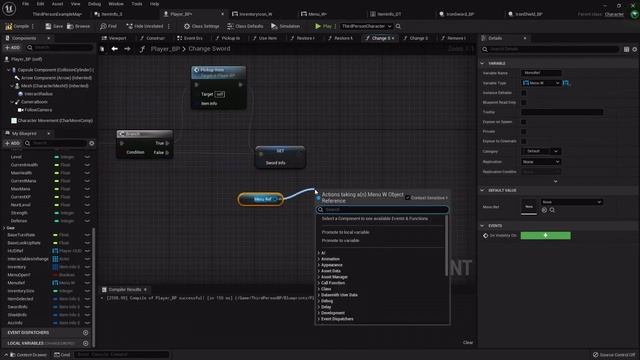Viewport: 640px width, 360px height.
Task: Toggle visibility eye for MenuRef variable
Action: click(x=87, y=283)
